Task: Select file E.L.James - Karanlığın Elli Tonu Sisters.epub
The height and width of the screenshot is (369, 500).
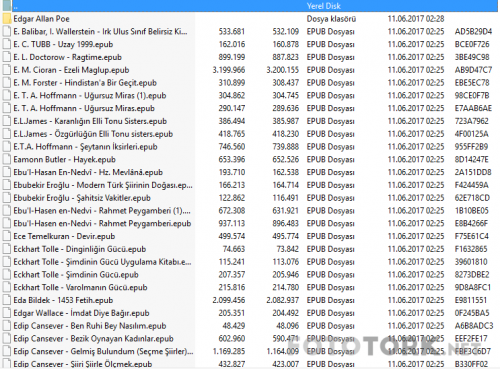Action: [90, 121]
